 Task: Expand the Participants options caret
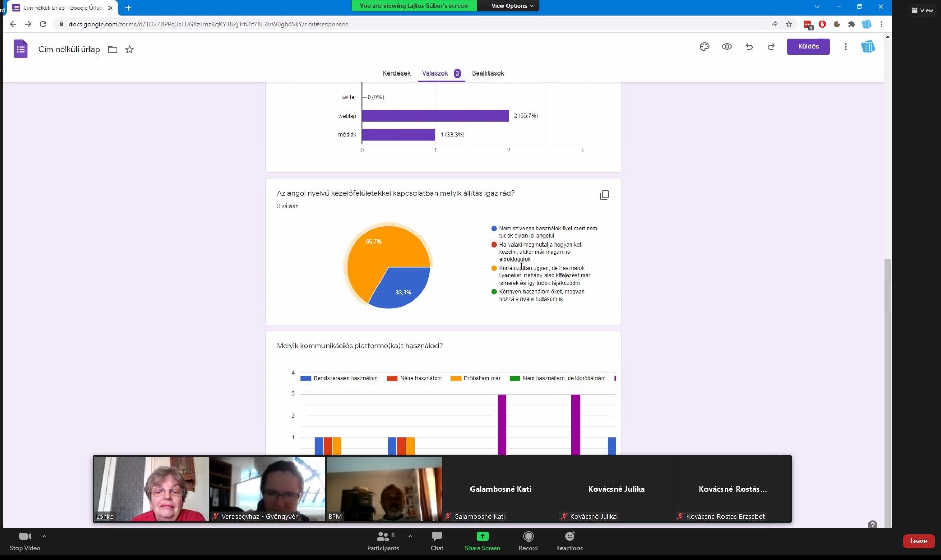(x=410, y=536)
